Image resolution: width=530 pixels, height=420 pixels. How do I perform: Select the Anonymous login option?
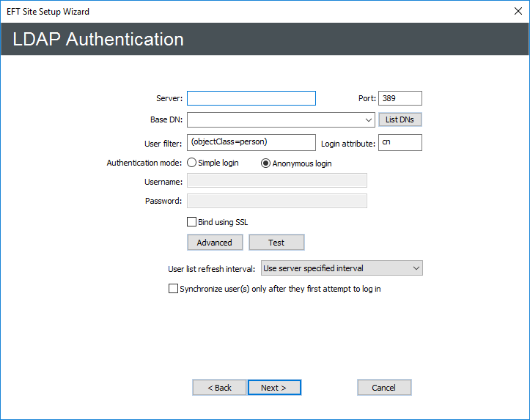[x=266, y=163]
